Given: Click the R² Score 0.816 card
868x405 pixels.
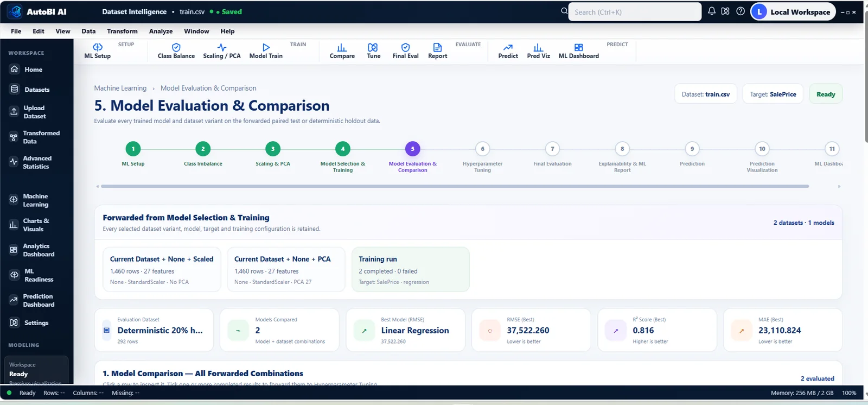Looking at the screenshot, I should (x=657, y=330).
